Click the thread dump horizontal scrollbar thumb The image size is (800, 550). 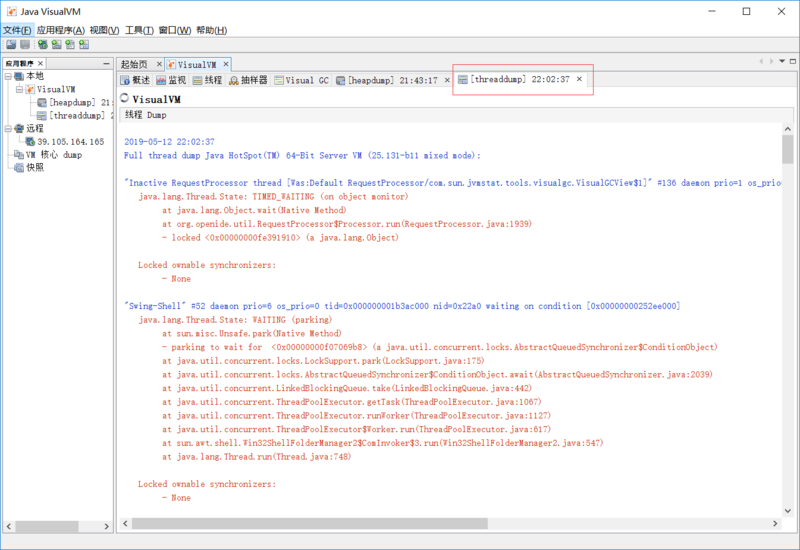[310, 523]
